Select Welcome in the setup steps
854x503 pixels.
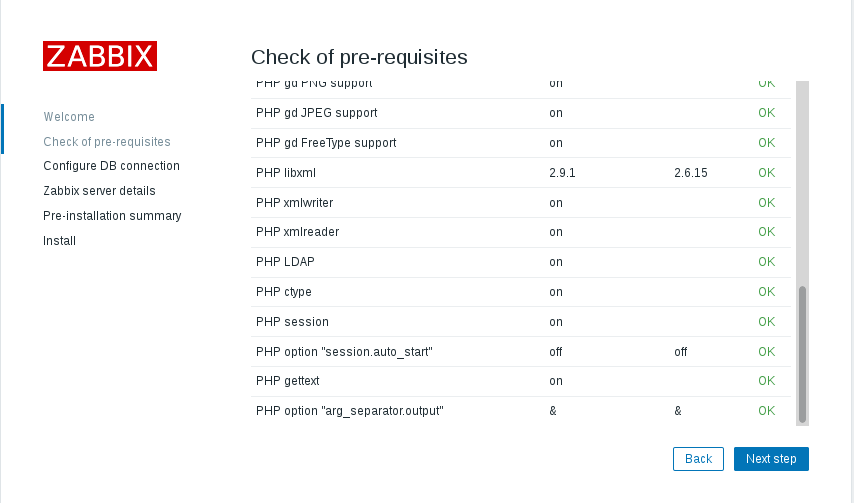69,117
